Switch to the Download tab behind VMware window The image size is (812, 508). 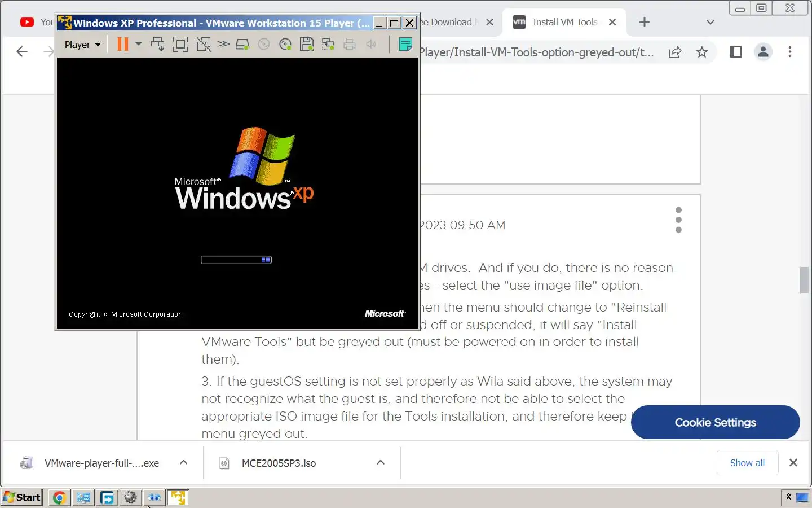pos(449,22)
